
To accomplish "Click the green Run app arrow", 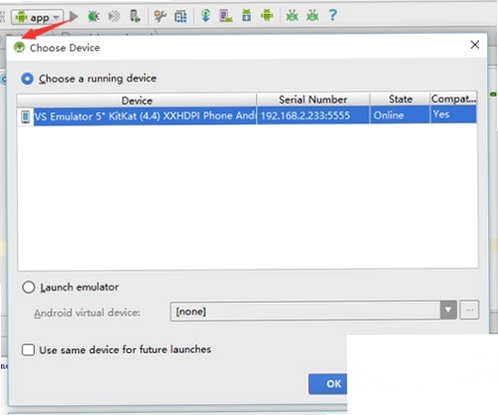I will (74, 16).
